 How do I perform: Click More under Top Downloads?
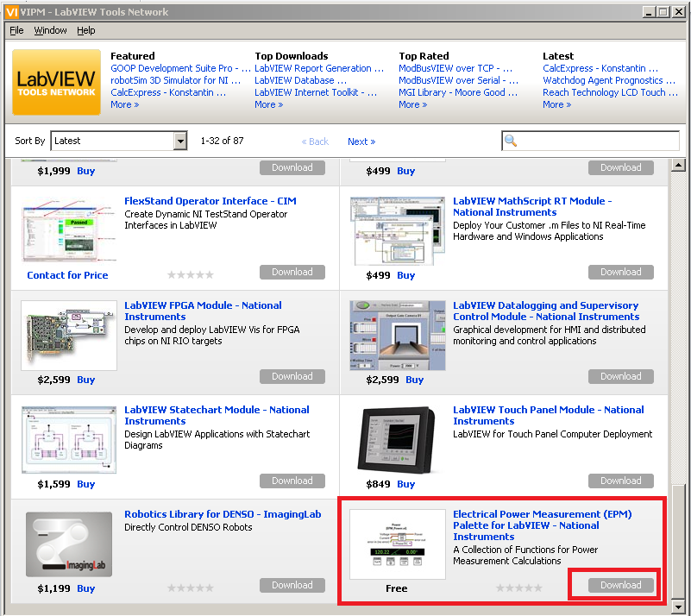(x=268, y=104)
